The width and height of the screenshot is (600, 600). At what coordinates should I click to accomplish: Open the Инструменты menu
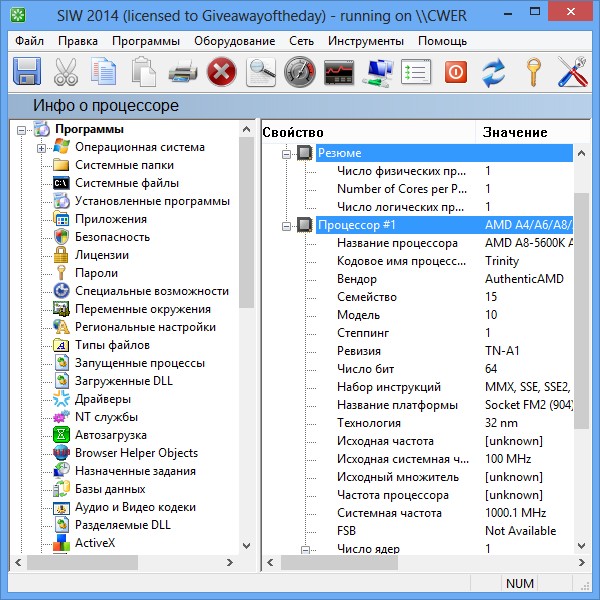click(365, 41)
